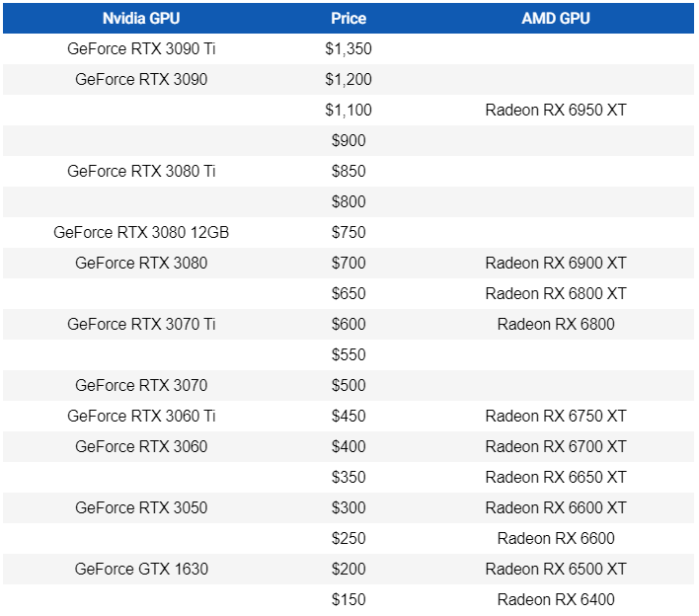The image size is (699, 616).
Task: Click the GeForce RTX 3060 Ti entry
Action: 141,416
